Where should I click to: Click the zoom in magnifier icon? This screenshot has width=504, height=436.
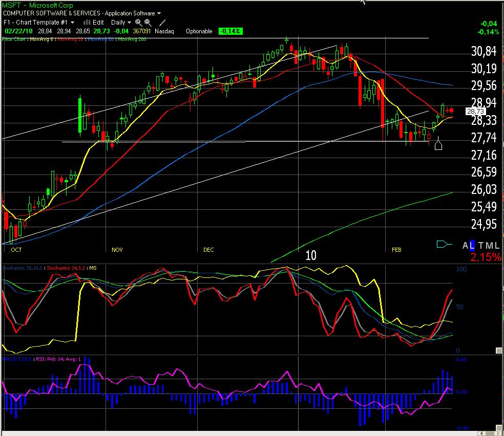[x=138, y=23]
